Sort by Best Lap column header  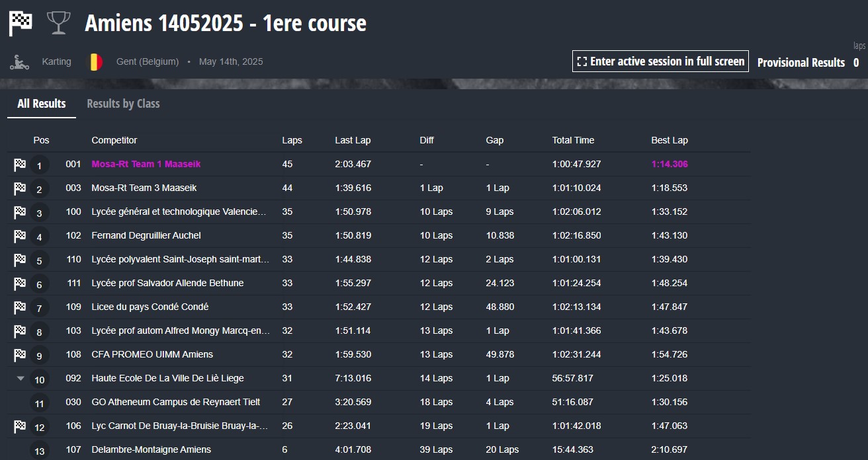coord(669,140)
